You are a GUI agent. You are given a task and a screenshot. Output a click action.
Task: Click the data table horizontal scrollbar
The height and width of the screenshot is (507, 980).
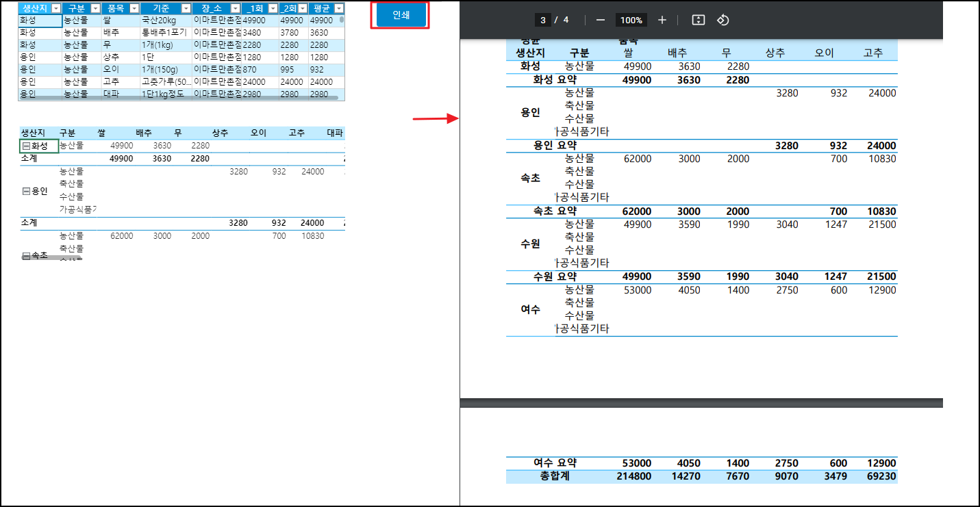[x=178, y=99]
